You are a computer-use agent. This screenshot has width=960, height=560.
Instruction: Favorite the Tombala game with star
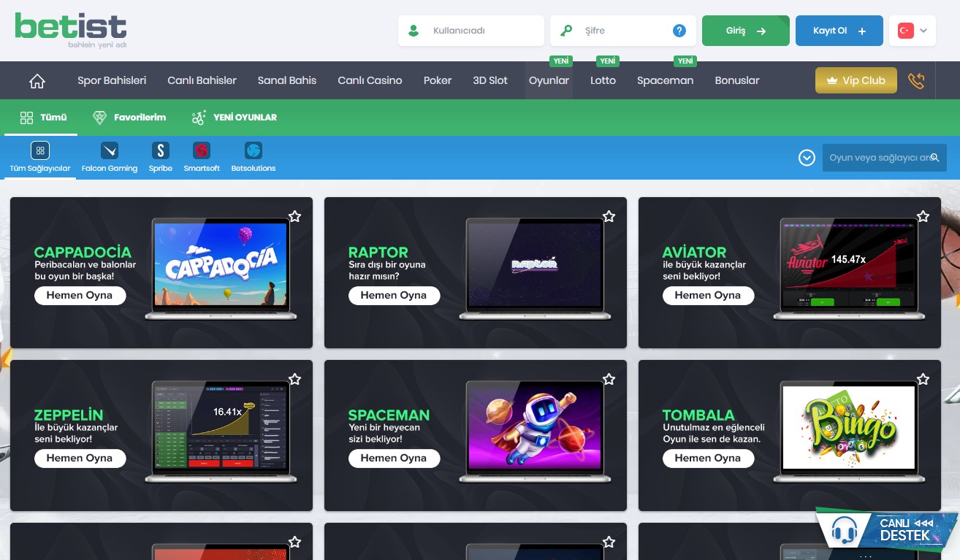click(923, 379)
